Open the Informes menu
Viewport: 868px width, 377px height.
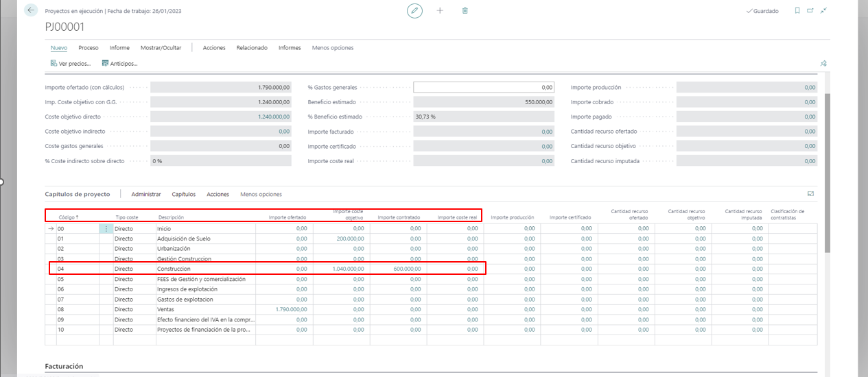pos(290,48)
